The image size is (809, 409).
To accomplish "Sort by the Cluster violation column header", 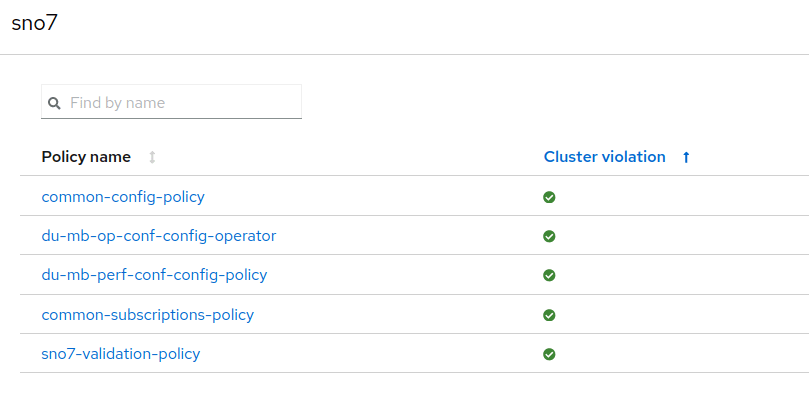I will (604, 157).
